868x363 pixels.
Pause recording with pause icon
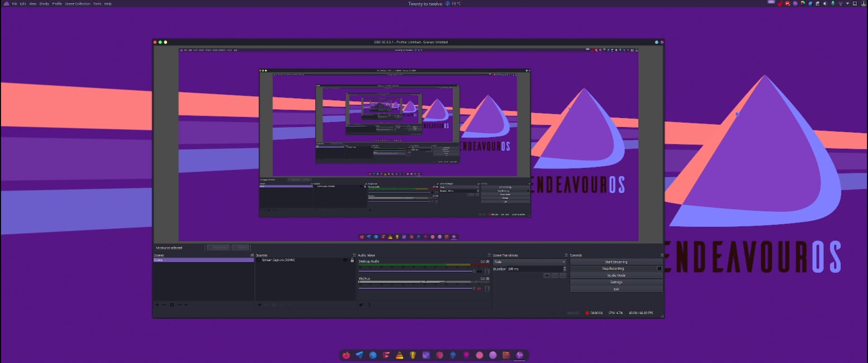659,269
